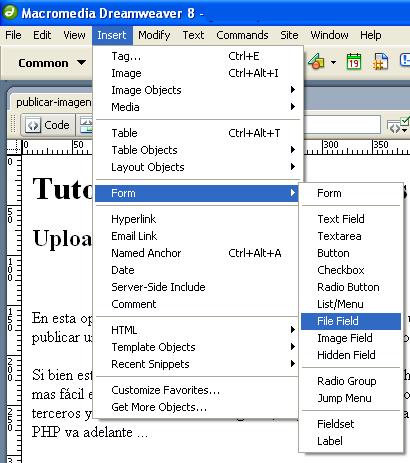Choose Server-Side Include menu item

tap(197, 287)
